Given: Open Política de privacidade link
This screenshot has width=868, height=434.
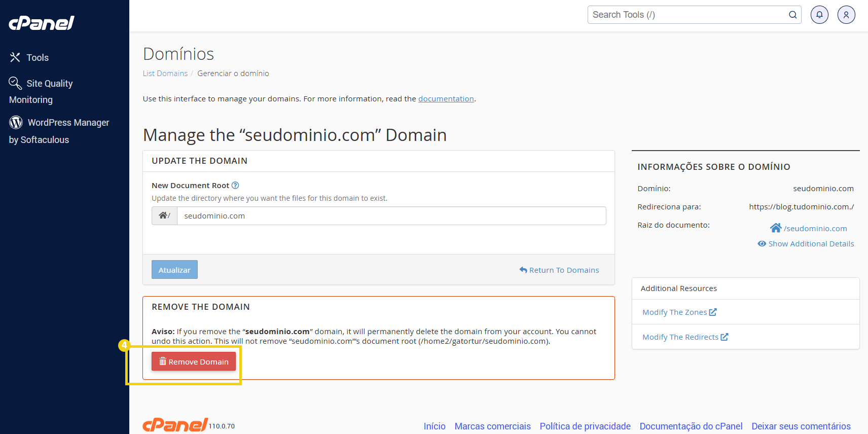Looking at the screenshot, I should point(585,426).
